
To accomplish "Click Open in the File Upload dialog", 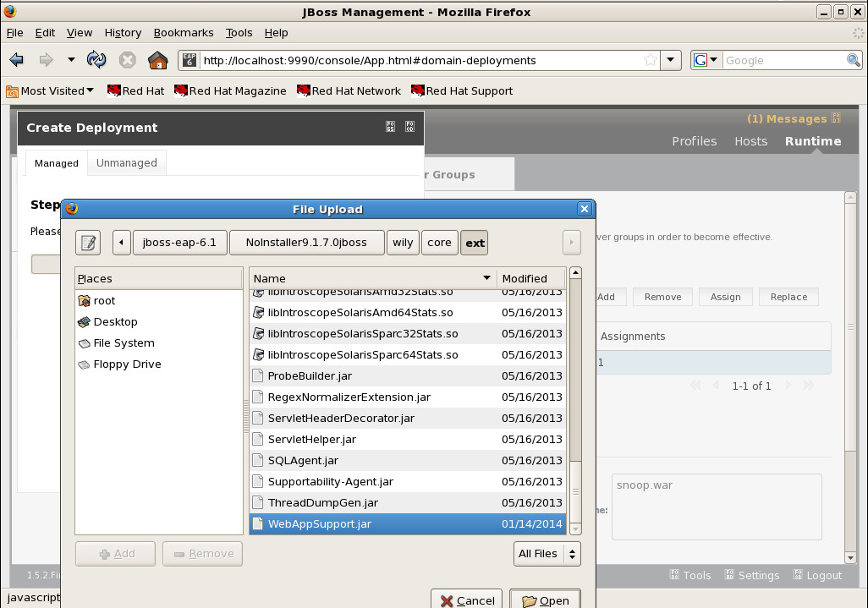I will [546, 600].
